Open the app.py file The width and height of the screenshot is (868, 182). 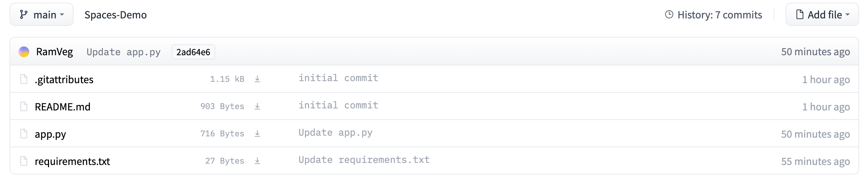pos(50,134)
